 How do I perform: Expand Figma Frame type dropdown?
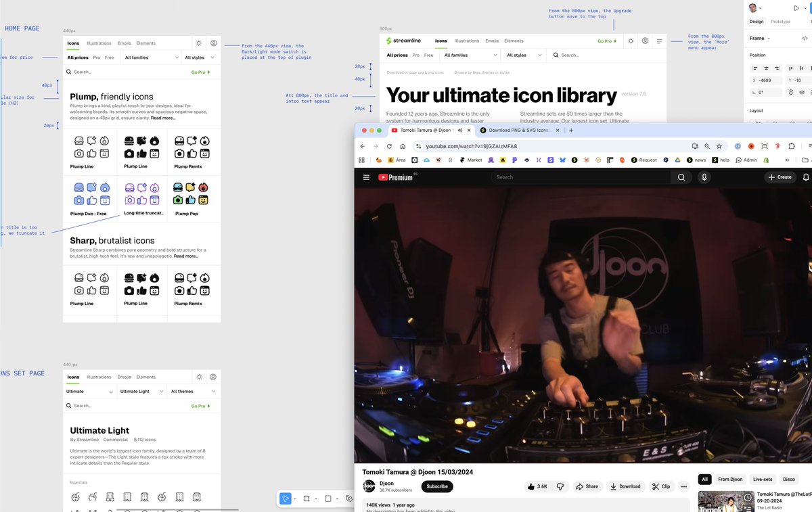[x=761, y=39]
